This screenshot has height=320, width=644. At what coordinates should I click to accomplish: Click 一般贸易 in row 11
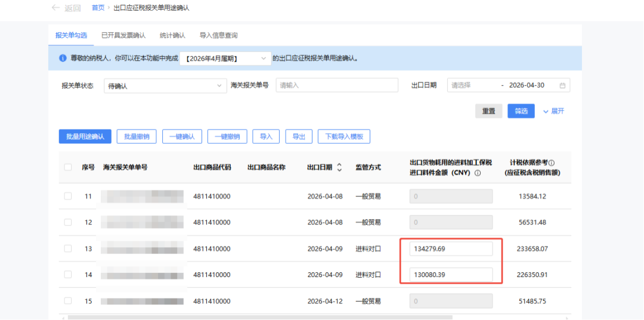(368, 196)
